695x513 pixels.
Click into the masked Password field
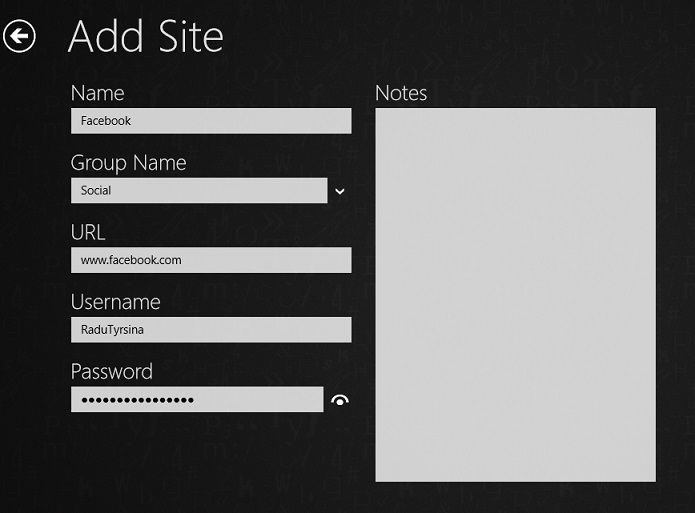click(197, 399)
